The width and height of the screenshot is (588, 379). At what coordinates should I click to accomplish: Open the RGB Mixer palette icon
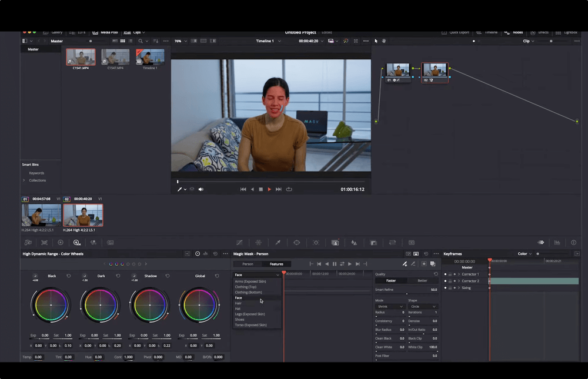pos(93,243)
